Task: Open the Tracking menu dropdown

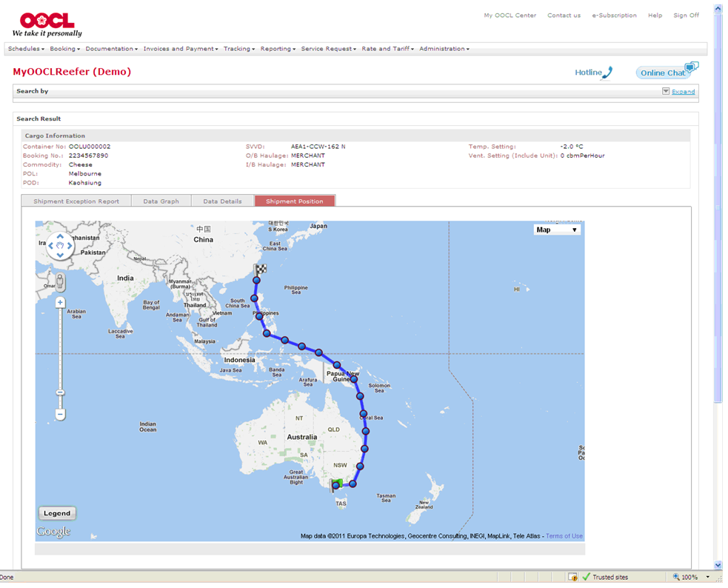Action: [238, 49]
